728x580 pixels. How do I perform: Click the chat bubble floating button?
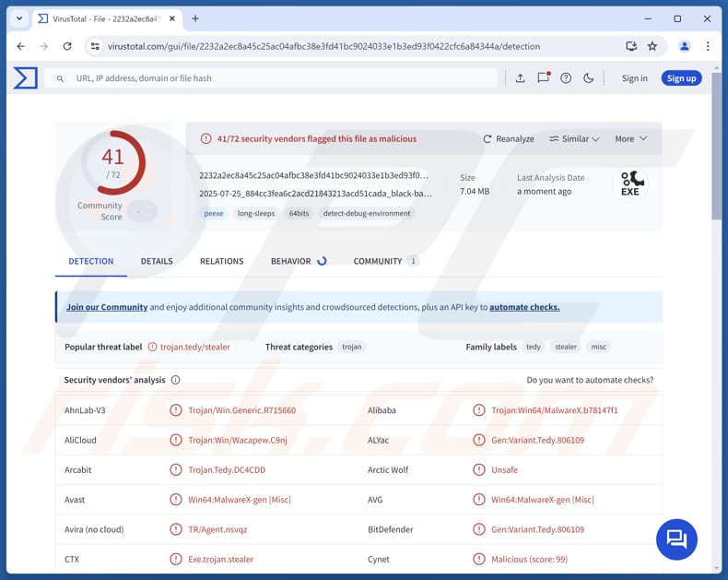(x=676, y=539)
